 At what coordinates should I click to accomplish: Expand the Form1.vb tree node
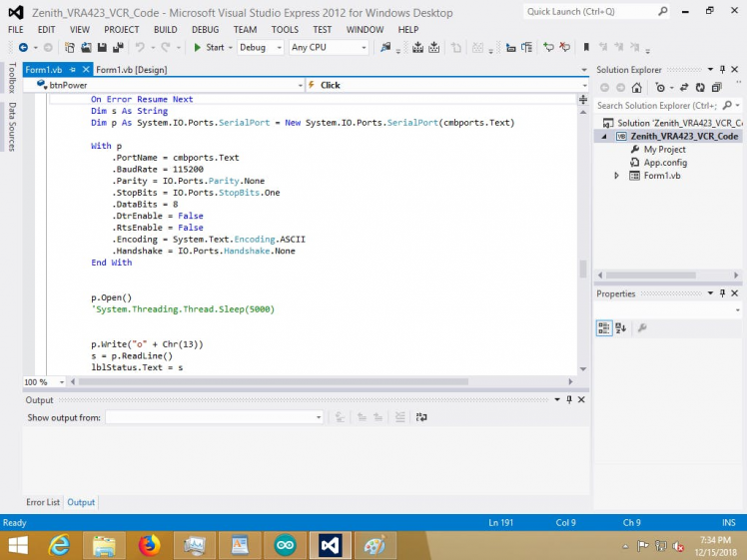(617, 176)
